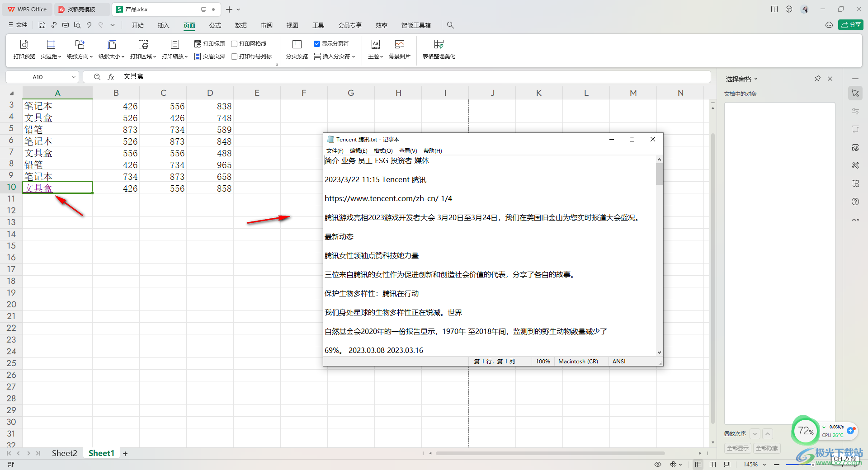868x470 pixels.
Task: Open print area (打印区域) dropdown
Action: point(143,49)
